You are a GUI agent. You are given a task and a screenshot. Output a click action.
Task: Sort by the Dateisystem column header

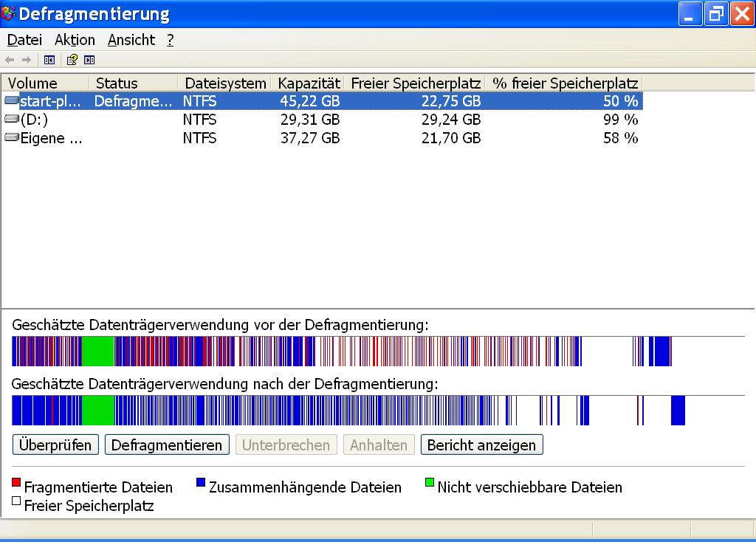point(224,83)
